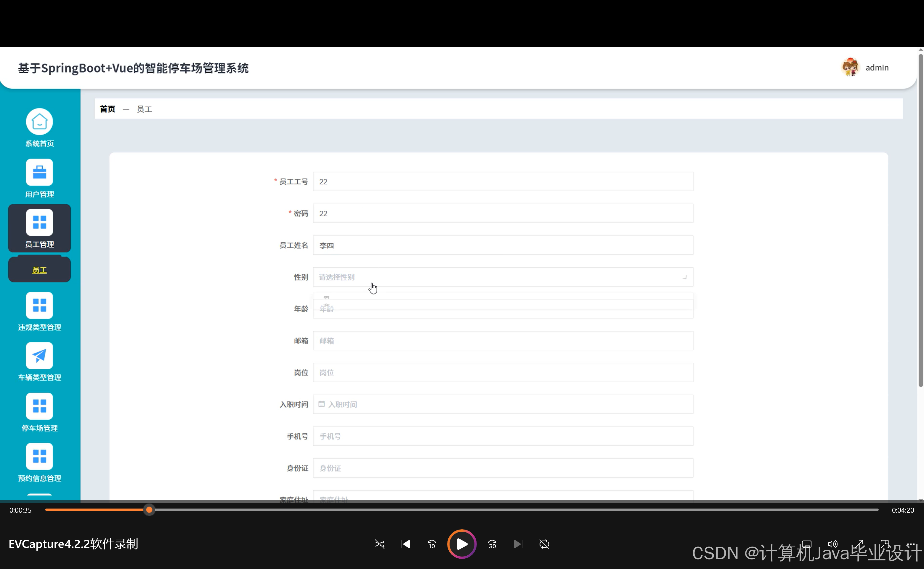Focus the 员工姓名 input with 李四
The width and height of the screenshot is (924, 569).
point(503,245)
